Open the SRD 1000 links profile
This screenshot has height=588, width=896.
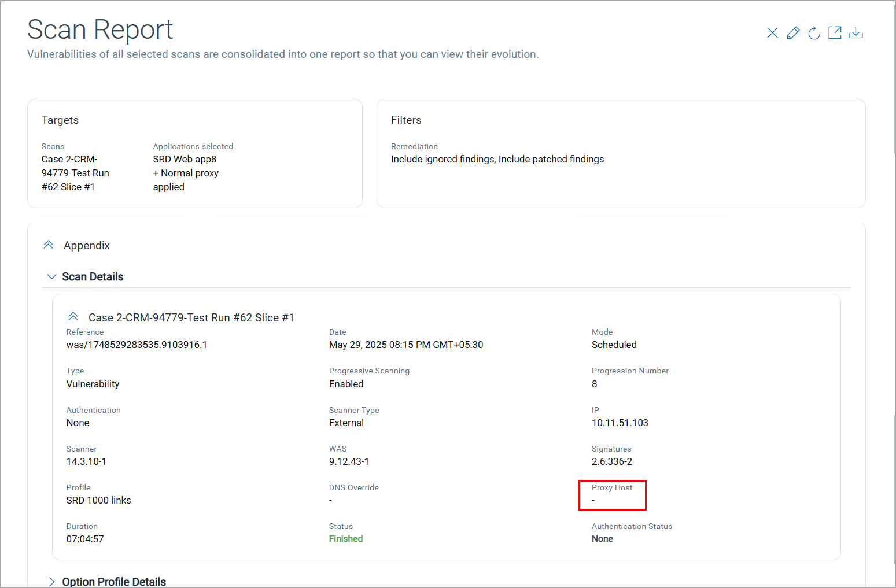[x=98, y=500]
